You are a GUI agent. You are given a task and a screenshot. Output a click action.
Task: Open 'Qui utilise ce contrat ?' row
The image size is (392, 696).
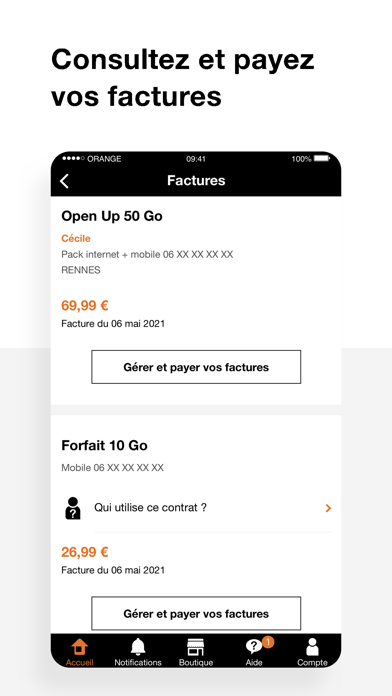(x=196, y=508)
